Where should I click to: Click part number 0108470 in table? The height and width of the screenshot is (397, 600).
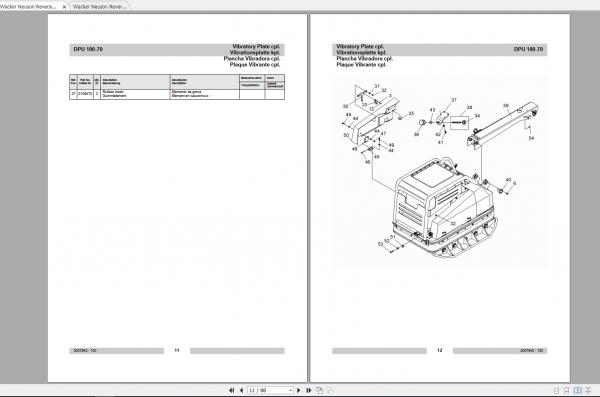click(85, 94)
